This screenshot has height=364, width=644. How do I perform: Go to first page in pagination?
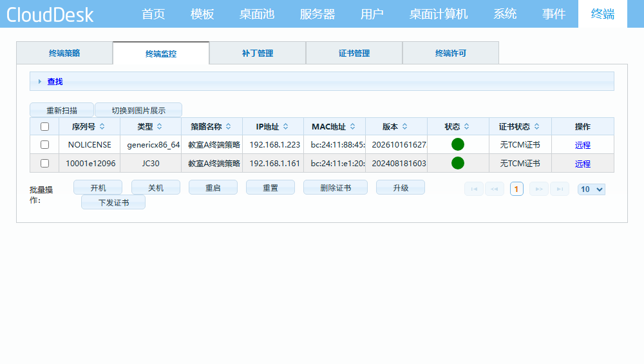tap(474, 189)
